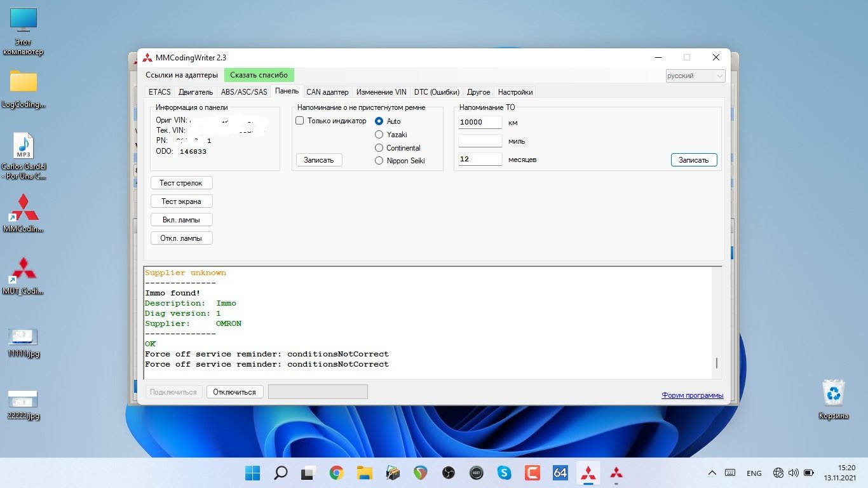Select Auto radio button
868x488 pixels.
[x=379, y=121]
